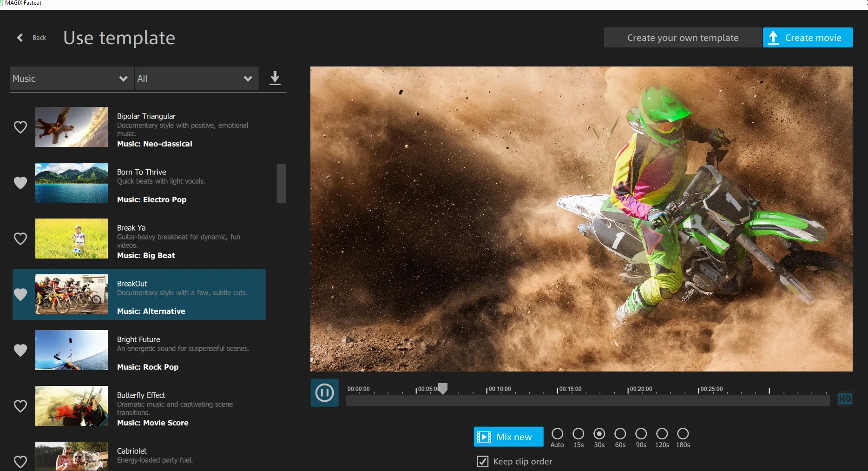This screenshot has height=471, width=868.
Task: Go back using the Back arrow
Action: (20, 38)
